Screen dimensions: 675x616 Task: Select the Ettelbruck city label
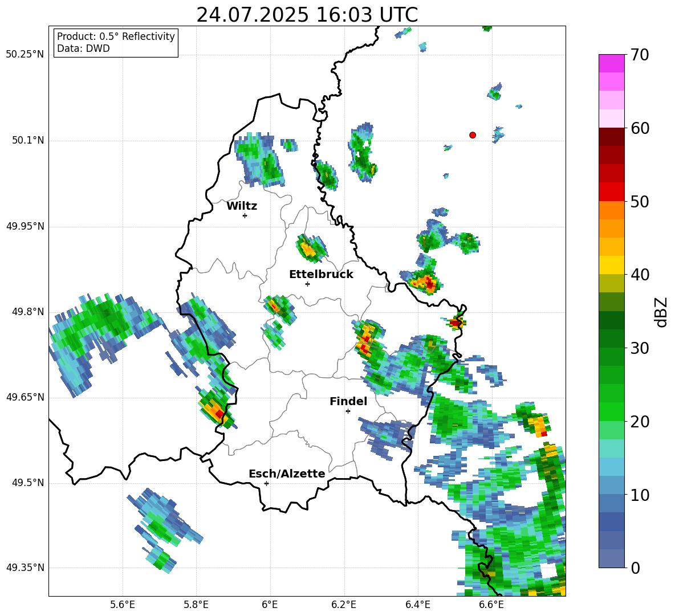click(x=321, y=275)
